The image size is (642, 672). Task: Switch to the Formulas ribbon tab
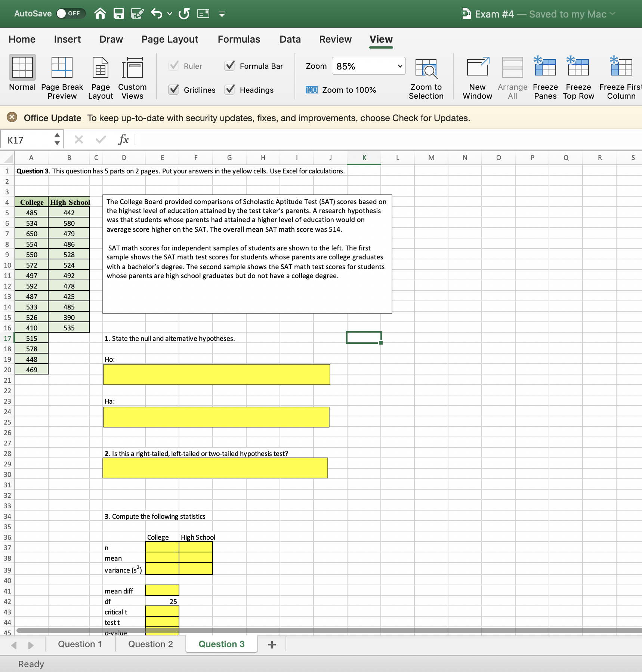(239, 39)
